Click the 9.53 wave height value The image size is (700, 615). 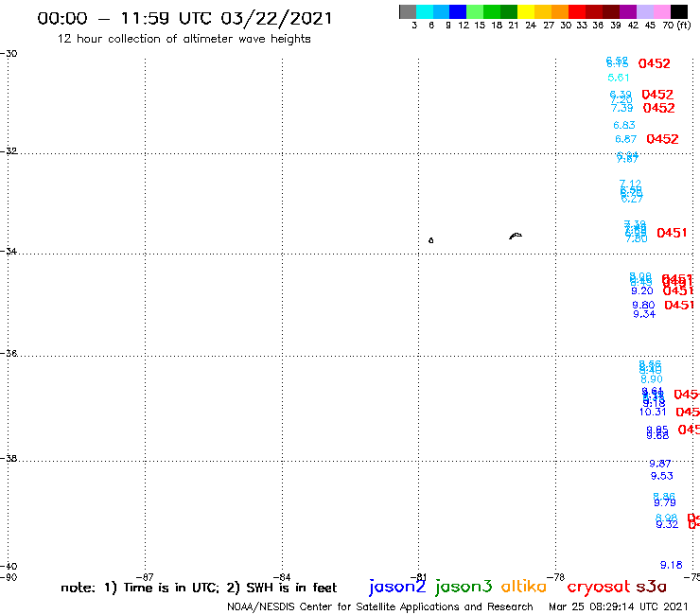pyautogui.click(x=661, y=476)
